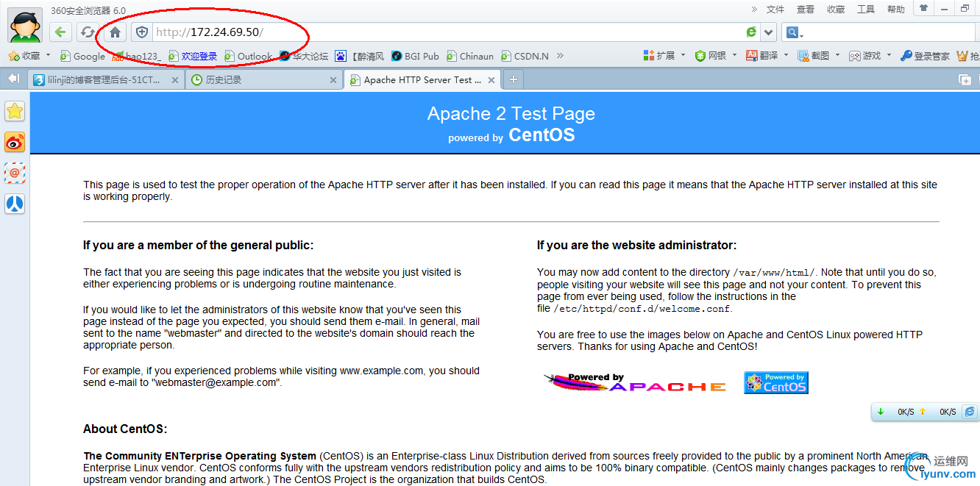Viewport: 980px width, 486px height.
Task: Open the 华大论坛 bookmark
Action: (x=304, y=56)
